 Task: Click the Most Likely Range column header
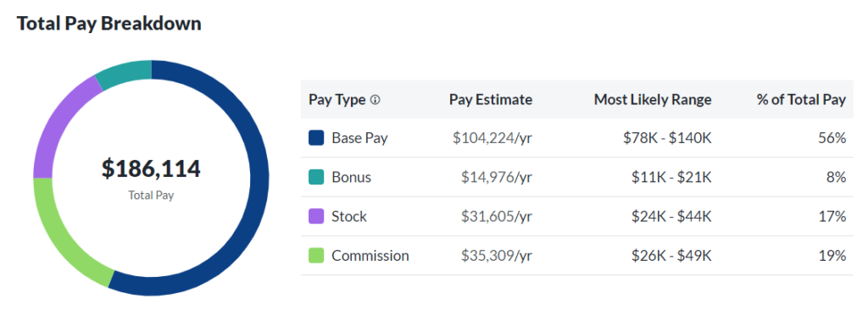(x=653, y=100)
